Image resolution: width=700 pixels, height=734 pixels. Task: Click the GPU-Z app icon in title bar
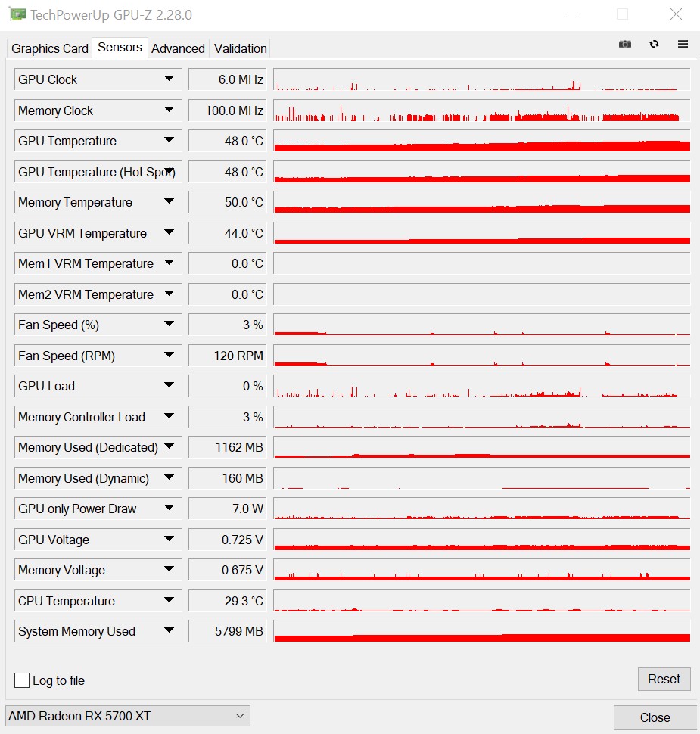coord(17,14)
